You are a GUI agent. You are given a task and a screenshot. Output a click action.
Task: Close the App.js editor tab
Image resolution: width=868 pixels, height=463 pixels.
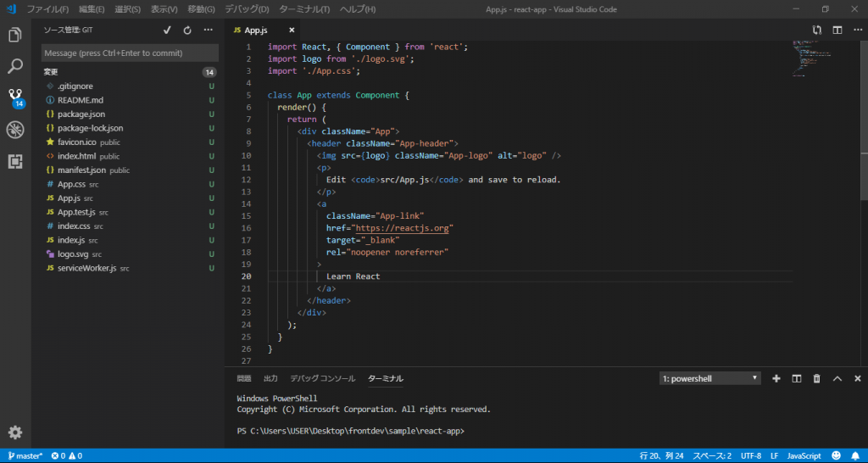292,31
